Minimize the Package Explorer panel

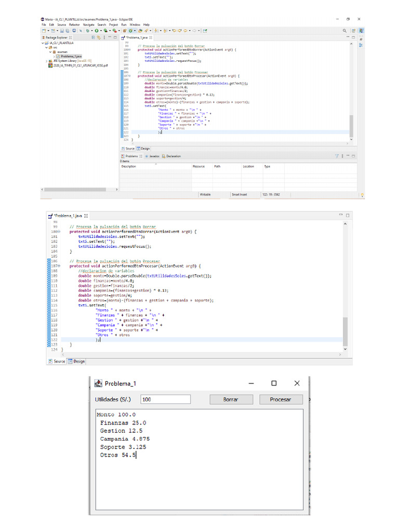coord(109,38)
